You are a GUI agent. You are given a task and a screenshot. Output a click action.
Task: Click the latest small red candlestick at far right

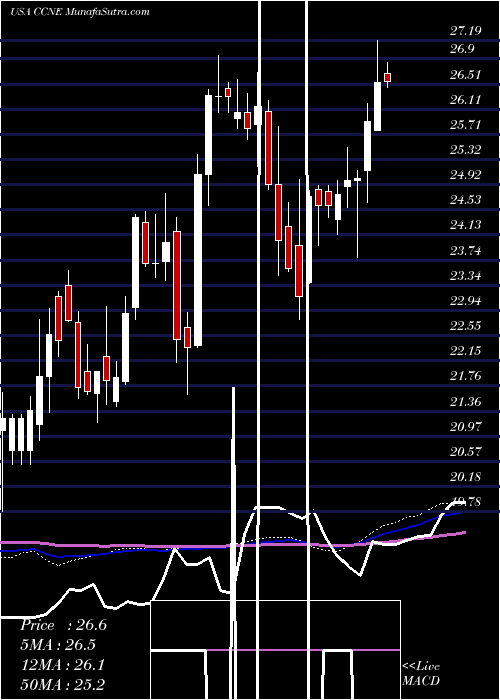388,78
